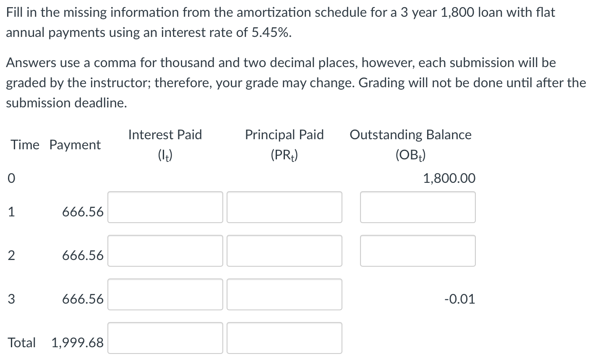Click the 1,999.68 total payment value
This screenshot has height=364, width=595.
tap(77, 343)
